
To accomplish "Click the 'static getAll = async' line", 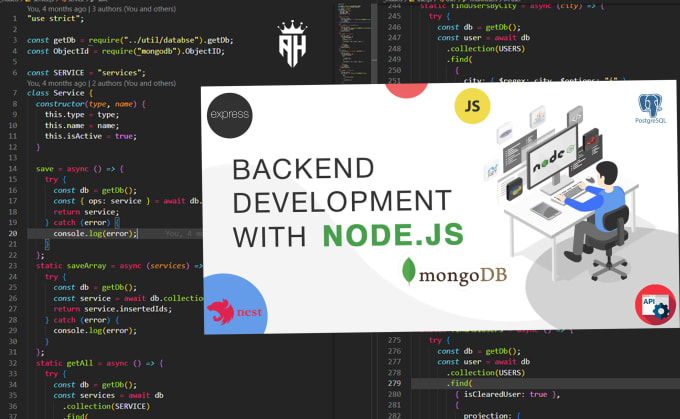I will tap(99, 363).
